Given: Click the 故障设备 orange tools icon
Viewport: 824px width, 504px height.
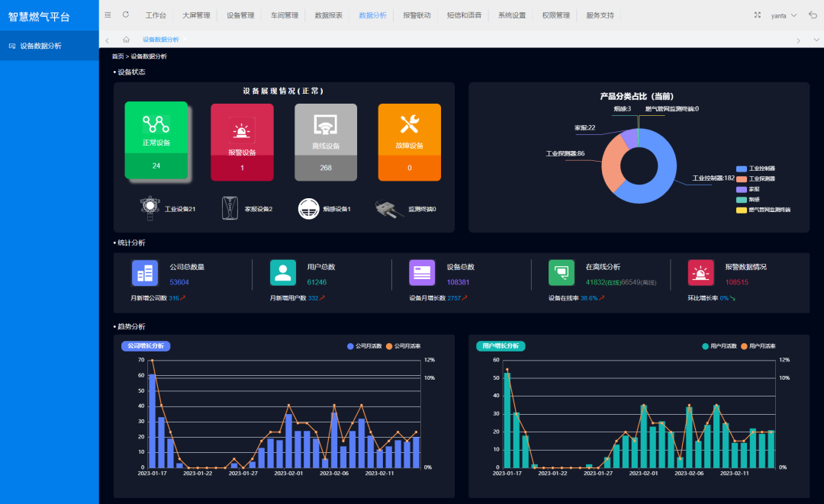Looking at the screenshot, I should coord(410,124).
